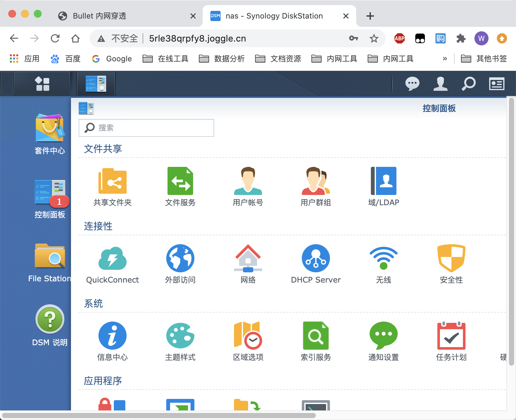Image resolution: width=516 pixels, height=420 pixels.
Task: Go to browser home page
Action: 75,39
